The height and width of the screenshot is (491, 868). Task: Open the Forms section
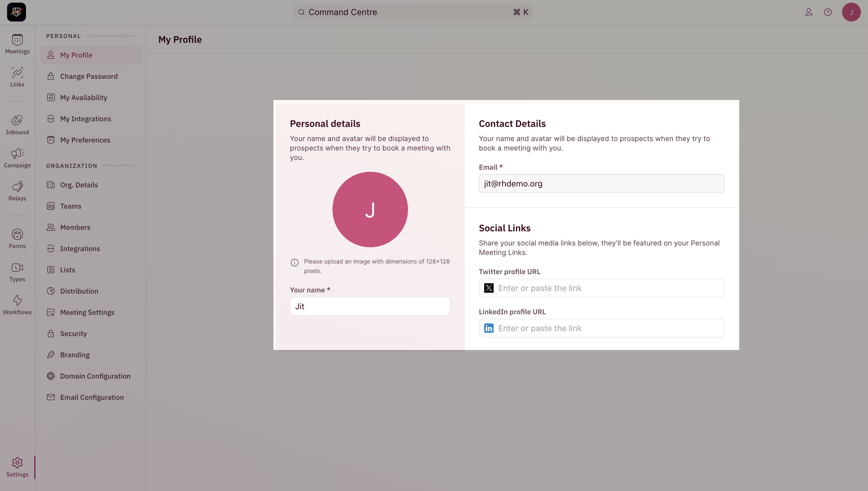17,239
